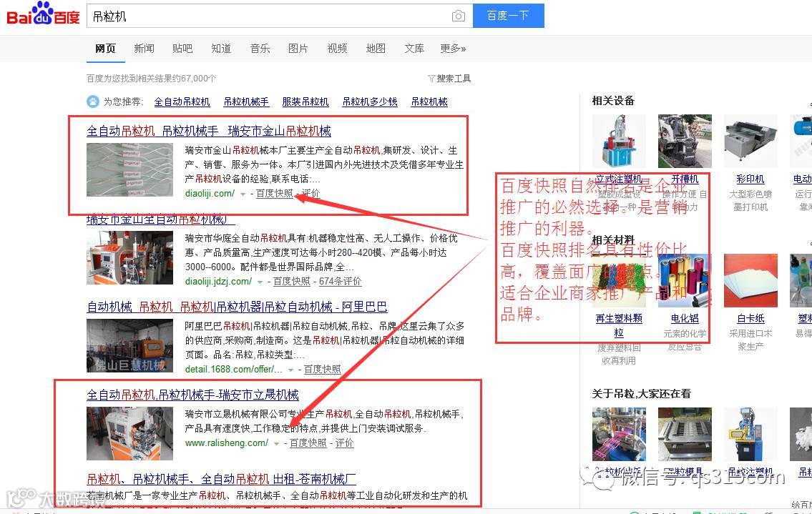Click thumbnail of 瑞安华庭 result
The image size is (812, 514).
[x=129, y=258]
